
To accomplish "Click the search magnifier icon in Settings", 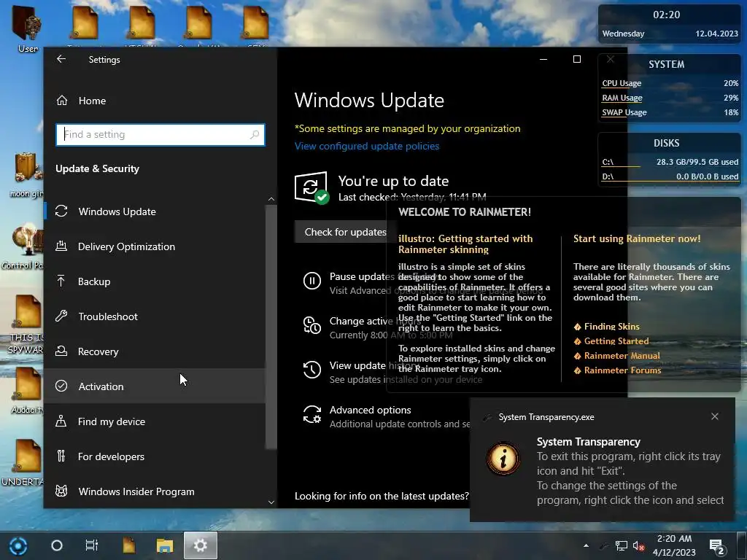I will [x=255, y=135].
